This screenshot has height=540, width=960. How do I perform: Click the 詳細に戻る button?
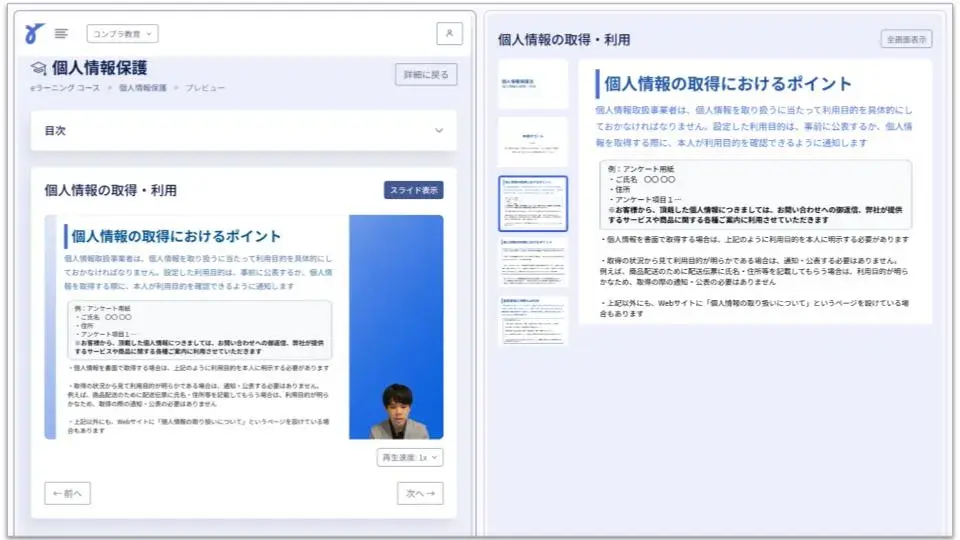pyautogui.click(x=426, y=75)
